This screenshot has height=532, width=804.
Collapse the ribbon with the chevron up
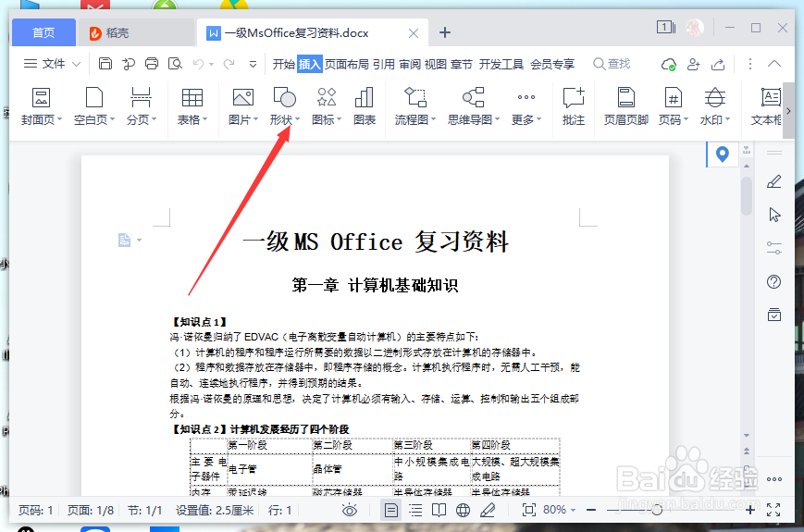click(x=774, y=64)
